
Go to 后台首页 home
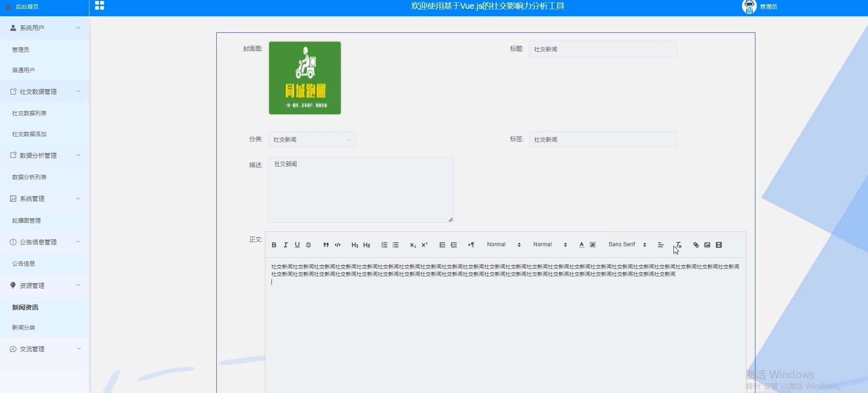tap(27, 7)
